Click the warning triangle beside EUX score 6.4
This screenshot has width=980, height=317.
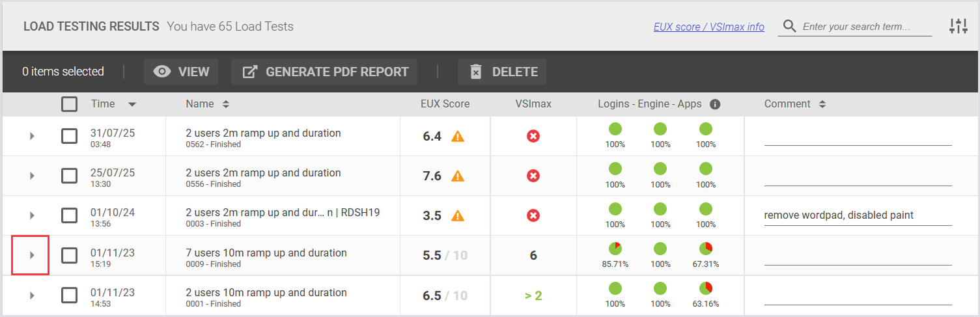tap(458, 136)
